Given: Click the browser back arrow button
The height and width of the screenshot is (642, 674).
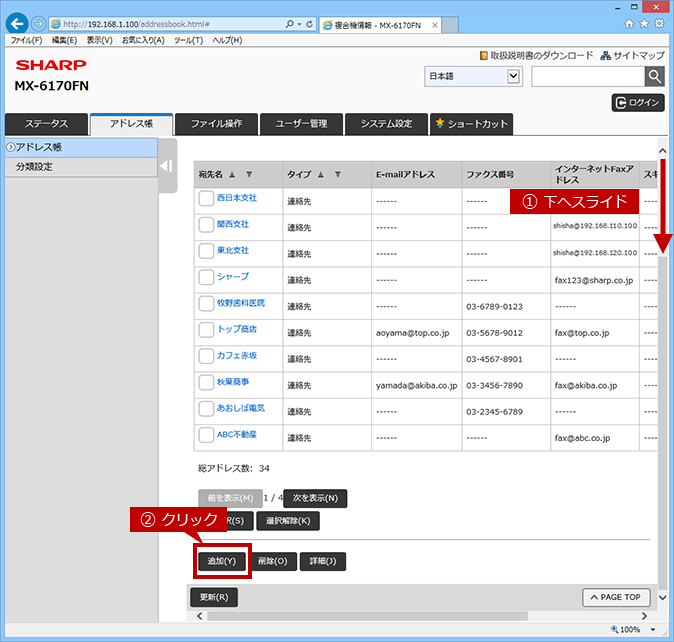Looking at the screenshot, I should 17,24.
